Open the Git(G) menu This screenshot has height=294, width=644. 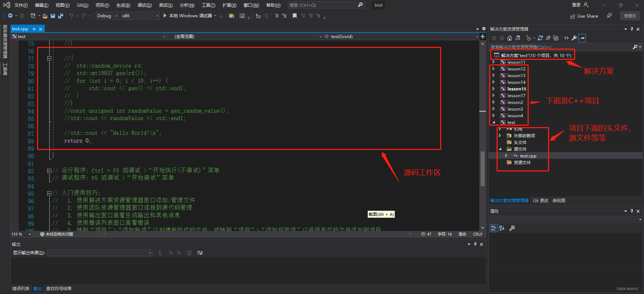83,5
